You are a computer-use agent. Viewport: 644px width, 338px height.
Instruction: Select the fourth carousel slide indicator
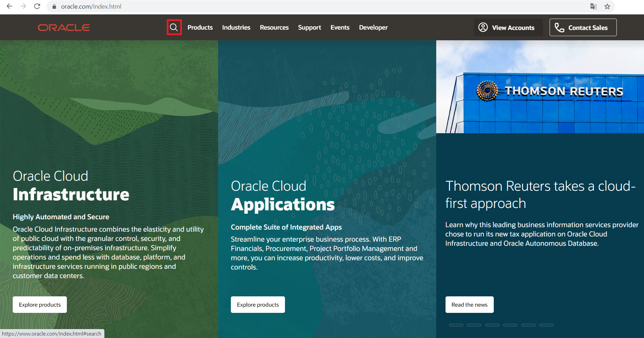coord(510,325)
